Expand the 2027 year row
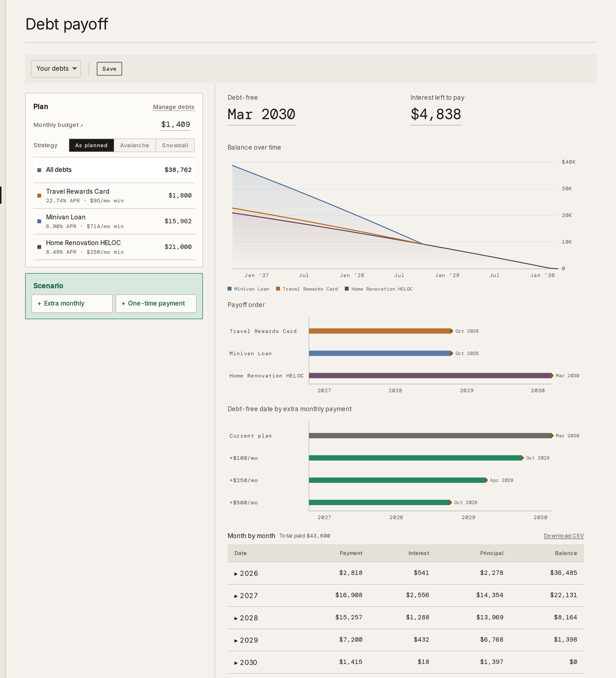The height and width of the screenshot is (678, 616). click(x=406, y=596)
